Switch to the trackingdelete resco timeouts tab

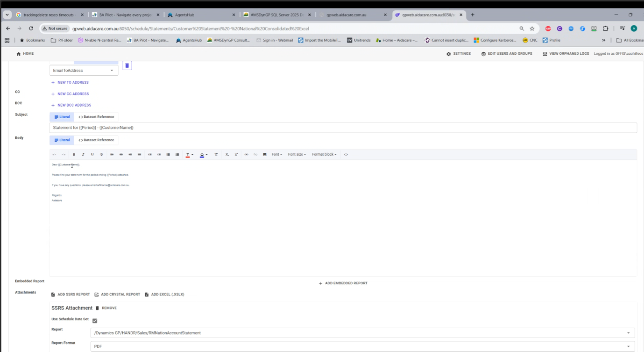click(50, 15)
